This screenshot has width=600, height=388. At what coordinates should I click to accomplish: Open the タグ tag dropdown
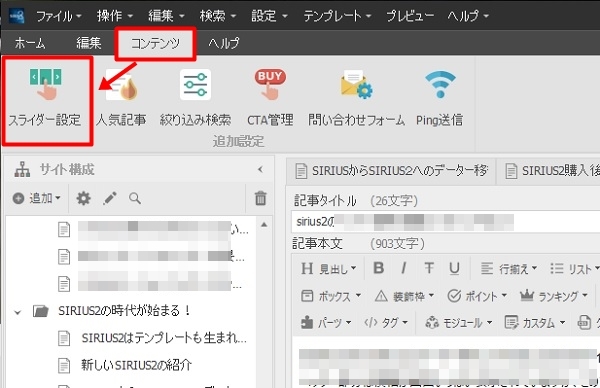tap(386, 323)
